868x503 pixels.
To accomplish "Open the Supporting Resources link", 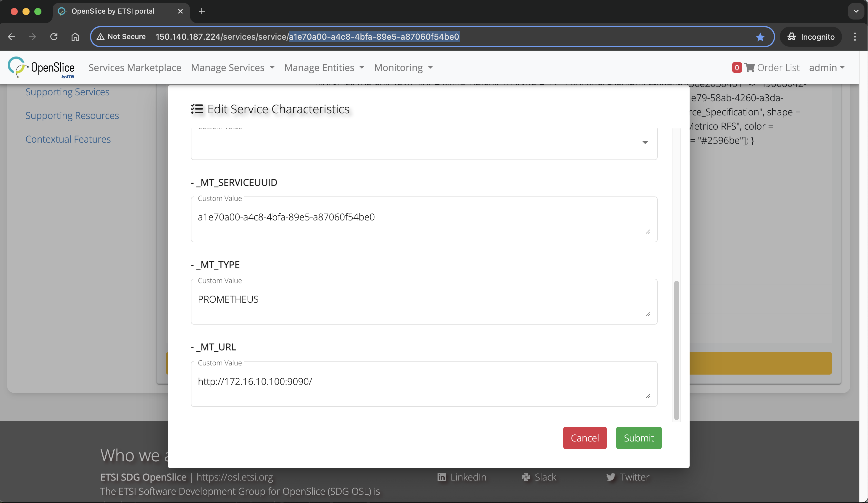I will 72,115.
